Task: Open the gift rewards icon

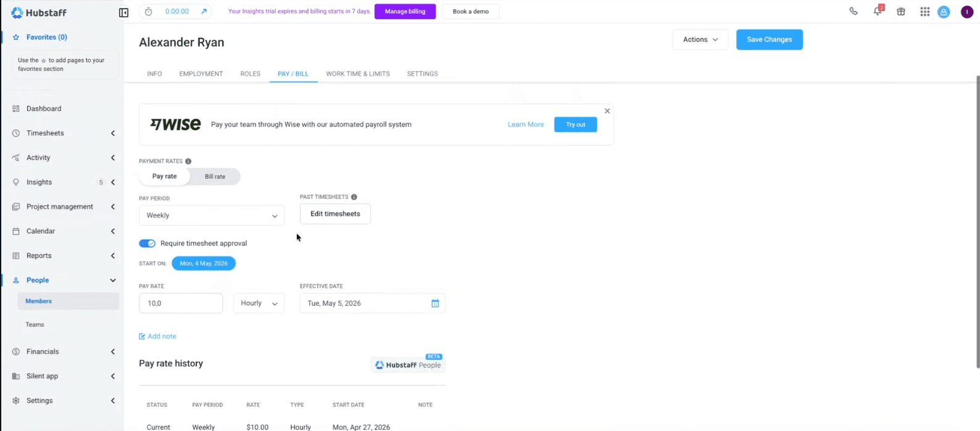Action: coord(901,12)
